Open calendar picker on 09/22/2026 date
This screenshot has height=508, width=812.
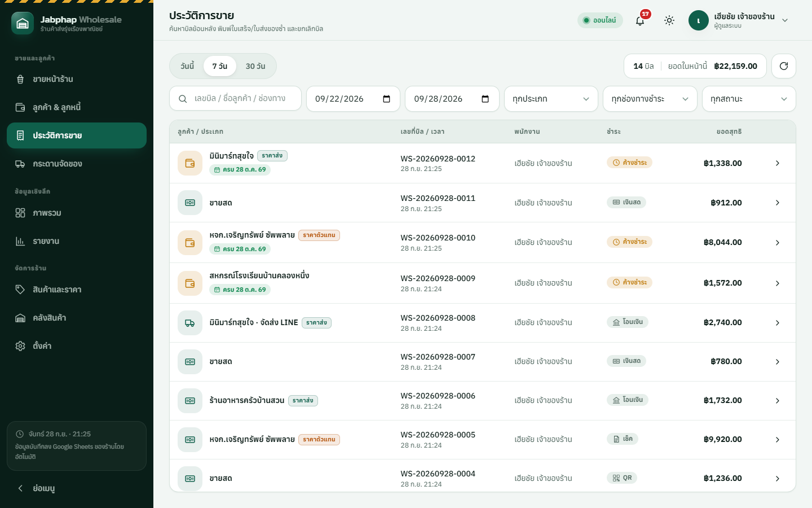[386, 99]
